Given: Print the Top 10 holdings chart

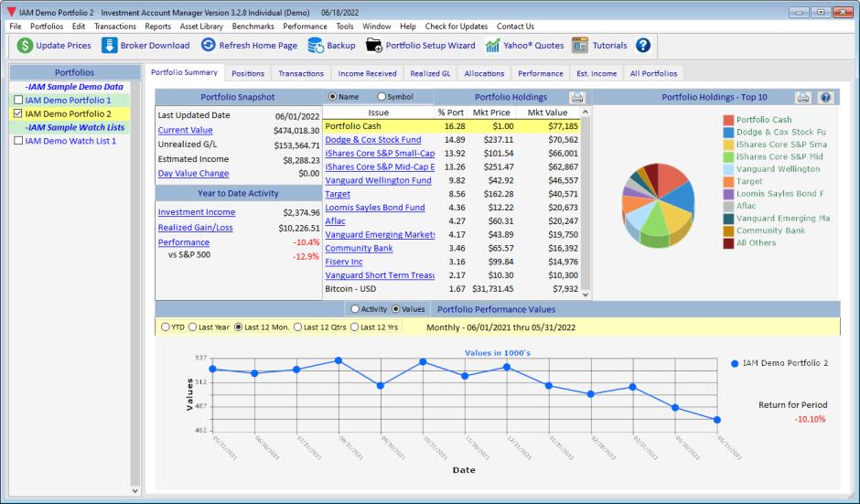Looking at the screenshot, I should pos(802,97).
